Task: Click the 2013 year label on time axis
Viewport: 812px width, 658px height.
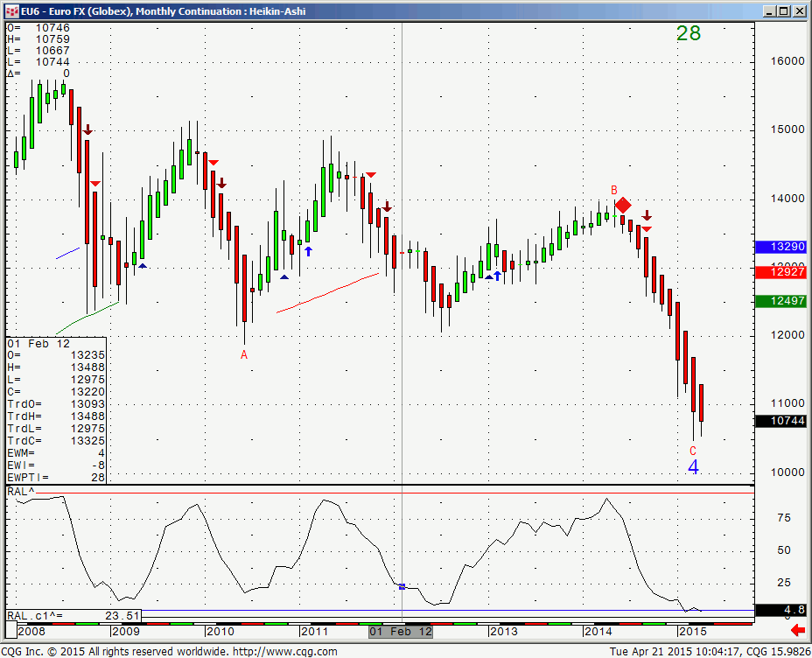Action: (503, 632)
